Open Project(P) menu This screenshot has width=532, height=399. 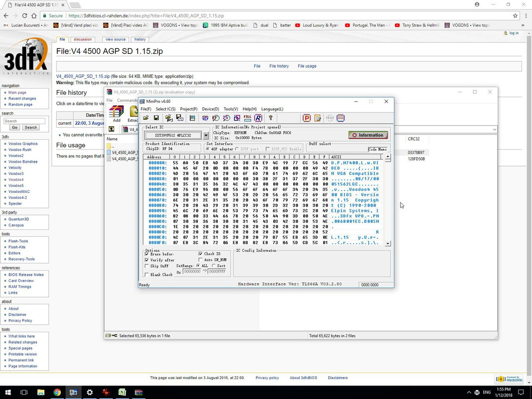188,109
